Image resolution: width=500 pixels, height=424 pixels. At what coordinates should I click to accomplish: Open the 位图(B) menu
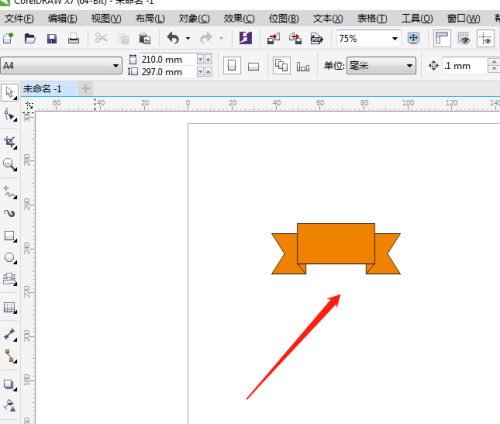click(284, 18)
